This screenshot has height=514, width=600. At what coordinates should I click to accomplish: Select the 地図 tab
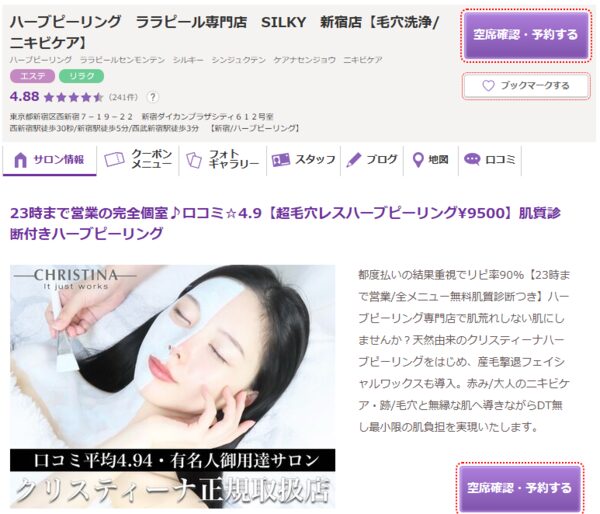431,160
